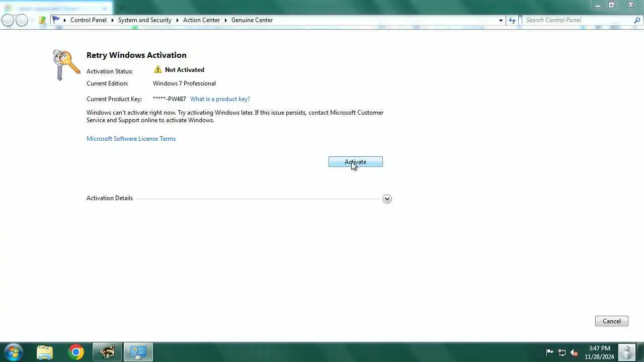Click the 'Not Activated' status text

[x=185, y=70]
